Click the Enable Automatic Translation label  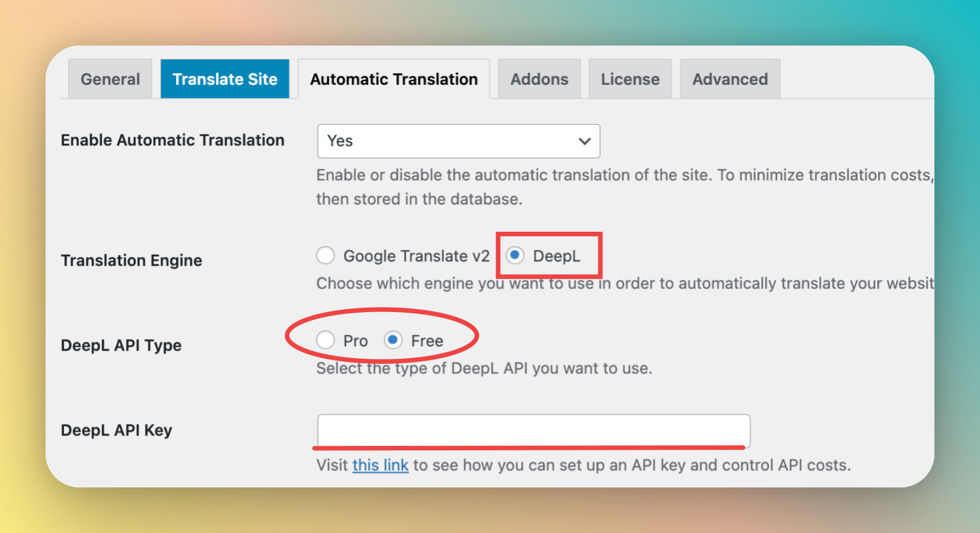pos(173,140)
